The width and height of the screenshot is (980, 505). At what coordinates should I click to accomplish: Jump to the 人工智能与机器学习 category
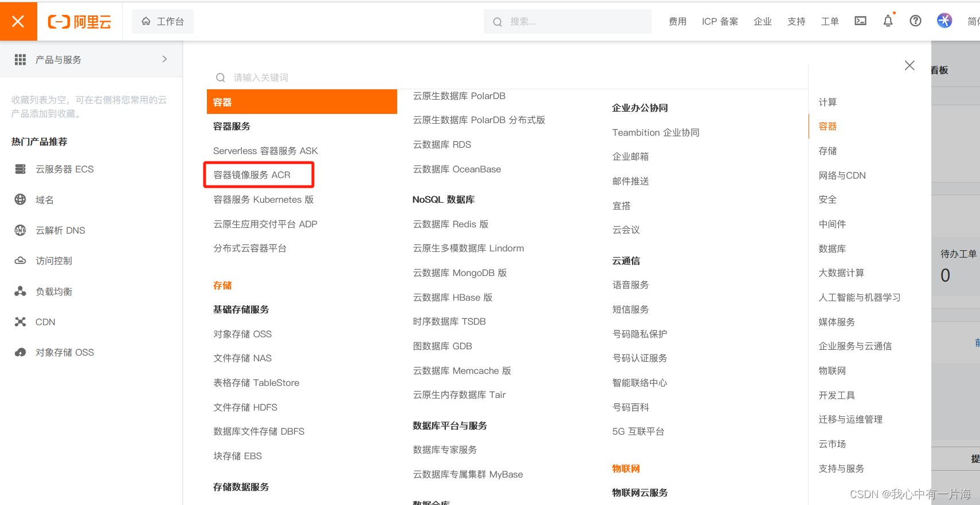pos(860,297)
